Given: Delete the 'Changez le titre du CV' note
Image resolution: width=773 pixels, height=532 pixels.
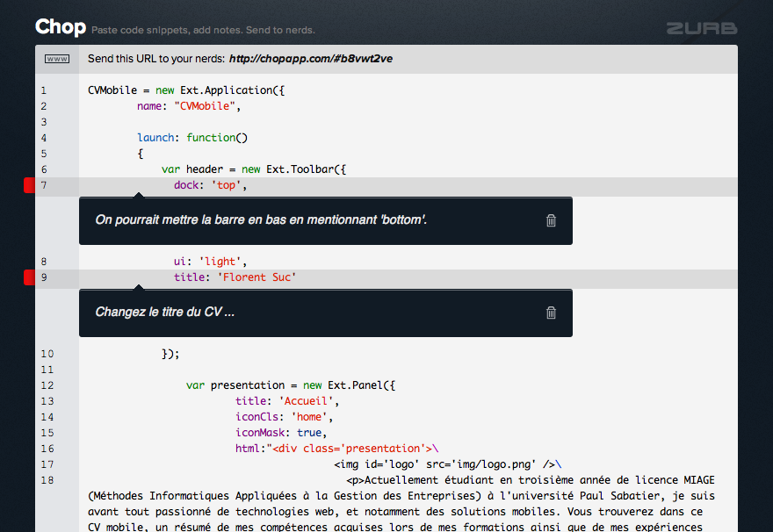Looking at the screenshot, I should [551, 313].
